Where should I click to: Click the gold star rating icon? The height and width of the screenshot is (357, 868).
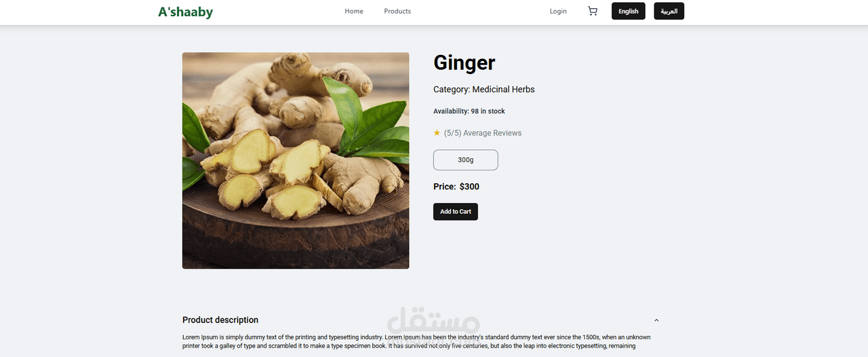(437, 133)
